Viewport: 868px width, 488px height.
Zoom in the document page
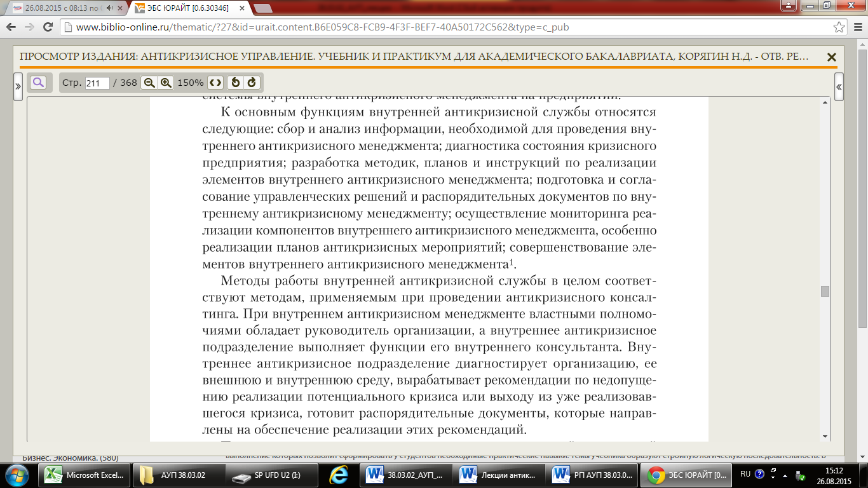click(166, 83)
